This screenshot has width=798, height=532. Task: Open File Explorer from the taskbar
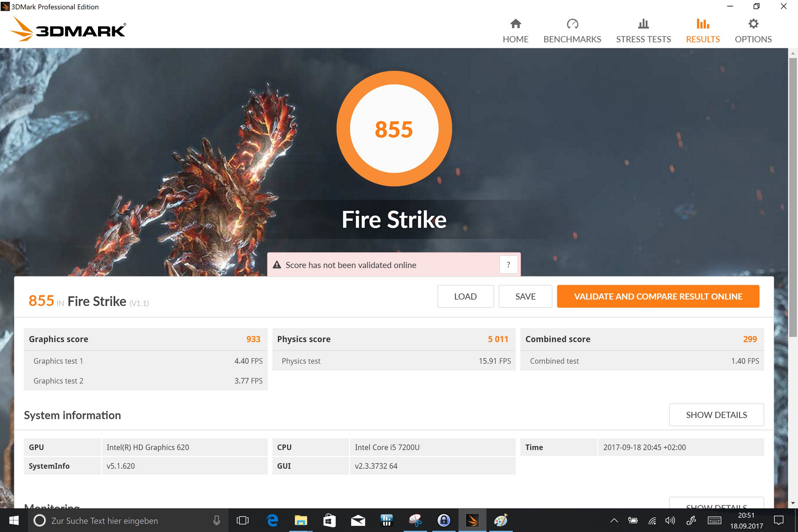pos(301,520)
